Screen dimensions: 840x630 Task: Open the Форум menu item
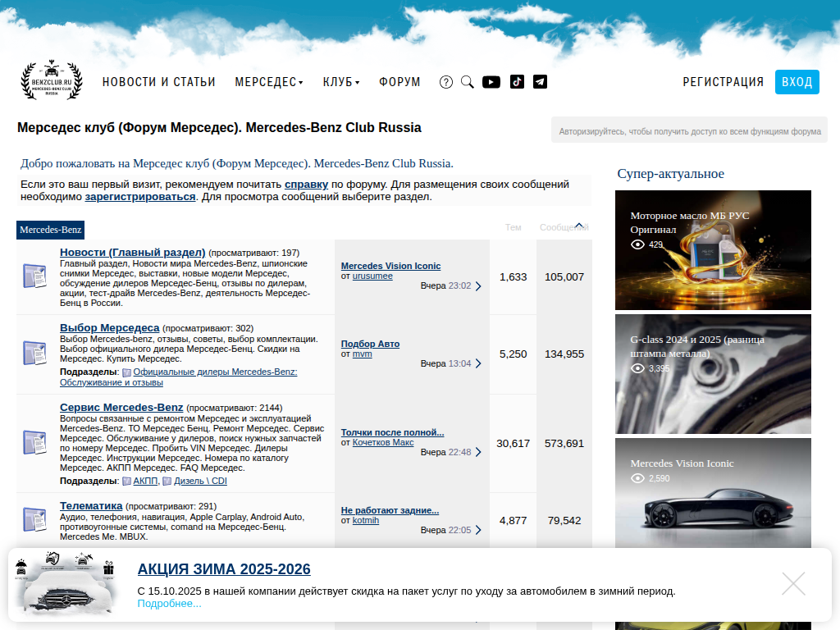click(399, 82)
